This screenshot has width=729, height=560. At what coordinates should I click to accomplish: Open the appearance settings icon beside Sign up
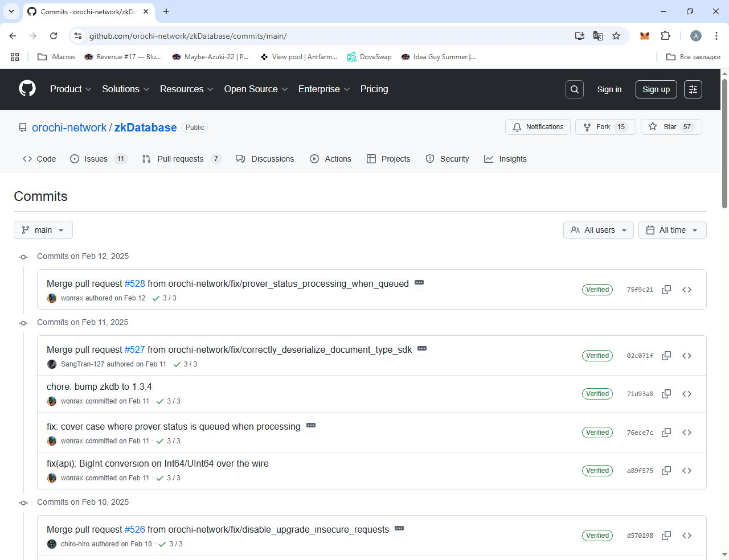click(x=693, y=89)
